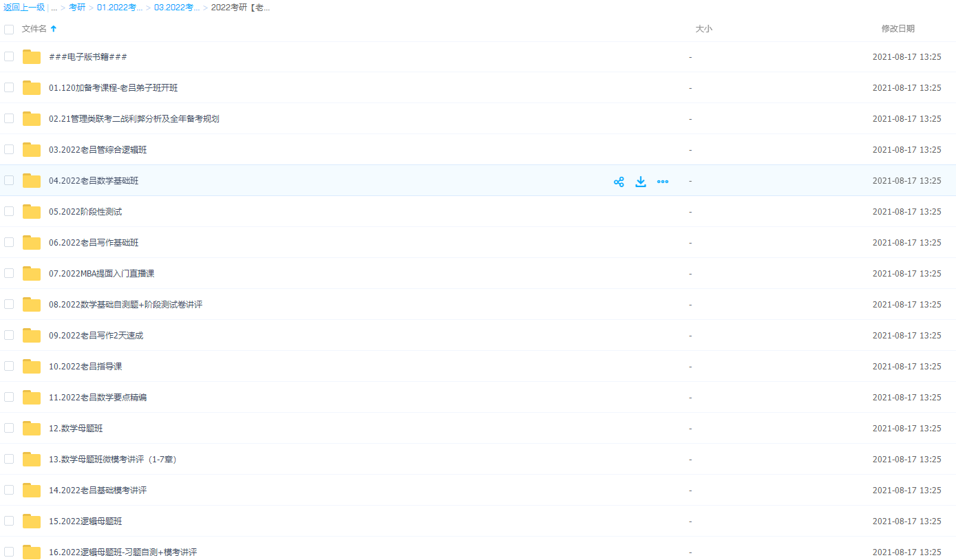Click the folder icon for 10.2022老吕指导课

coord(32,367)
